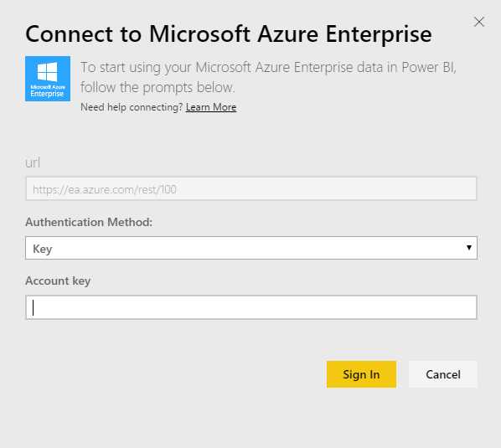The width and height of the screenshot is (501, 448).
Task: Click the url input field
Action: click(251, 188)
